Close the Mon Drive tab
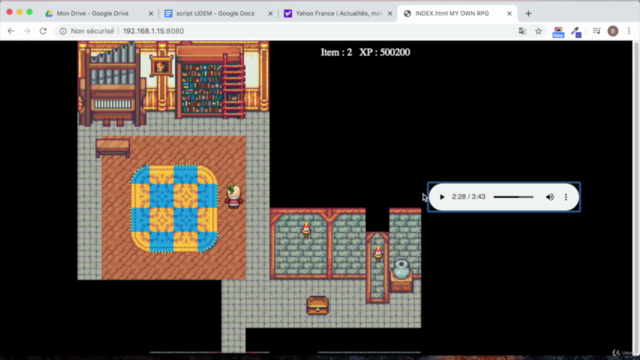 coord(151,13)
